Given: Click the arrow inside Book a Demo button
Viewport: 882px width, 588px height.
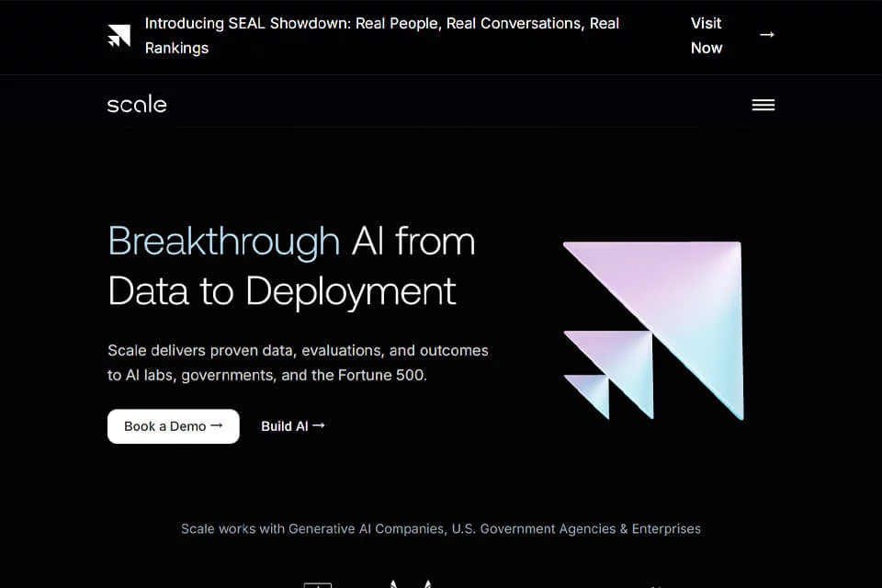Looking at the screenshot, I should pos(217,426).
